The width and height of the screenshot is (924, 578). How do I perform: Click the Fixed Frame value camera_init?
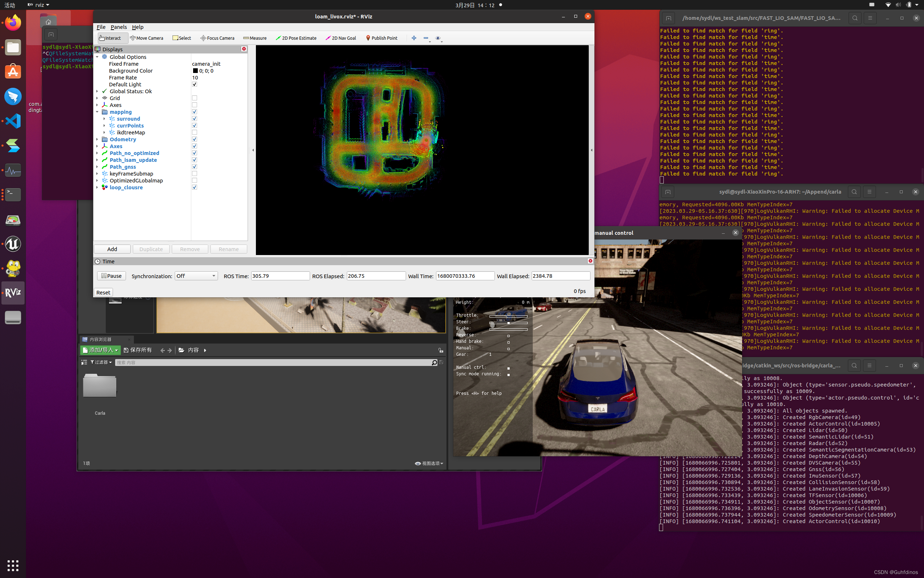(x=206, y=64)
